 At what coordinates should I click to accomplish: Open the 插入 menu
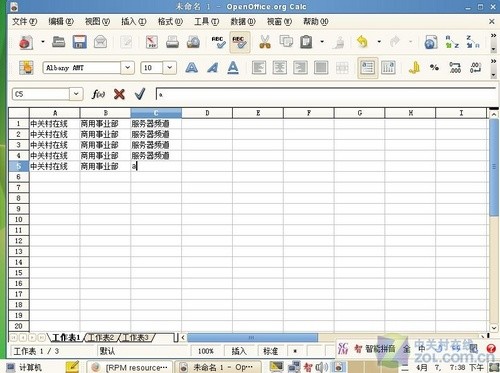(133, 22)
